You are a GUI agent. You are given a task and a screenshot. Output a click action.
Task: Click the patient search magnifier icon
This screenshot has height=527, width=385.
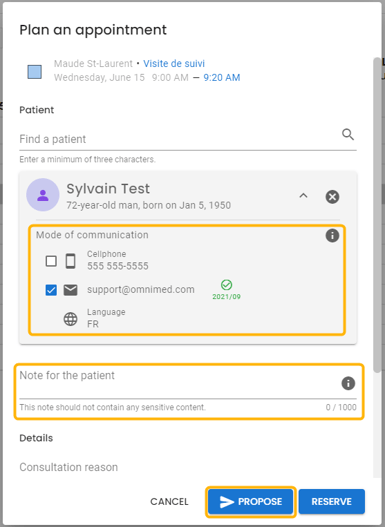pyautogui.click(x=348, y=134)
